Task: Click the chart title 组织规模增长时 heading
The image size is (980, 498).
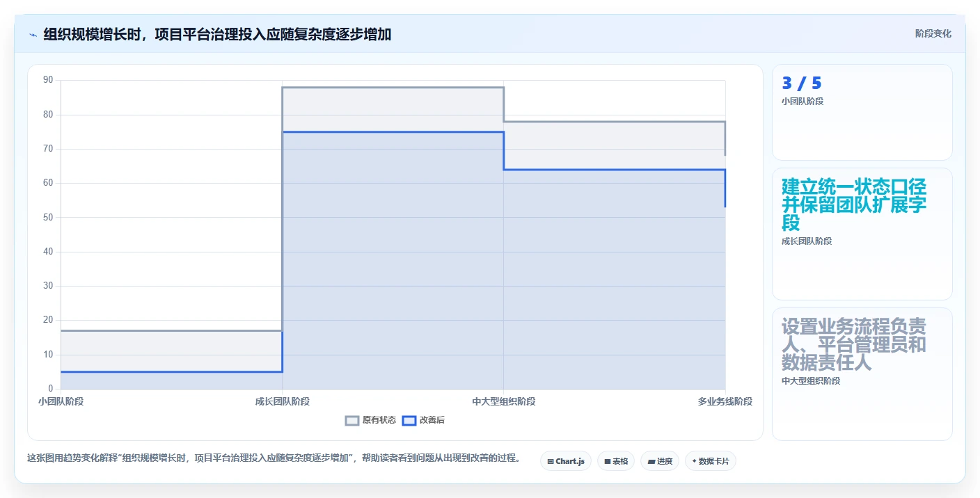Action: [217, 34]
